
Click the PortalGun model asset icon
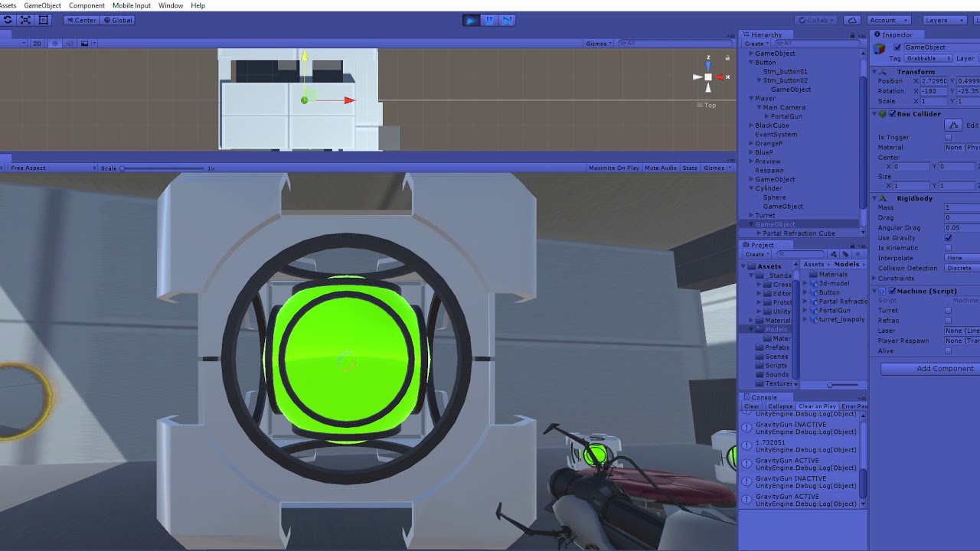click(815, 311)
